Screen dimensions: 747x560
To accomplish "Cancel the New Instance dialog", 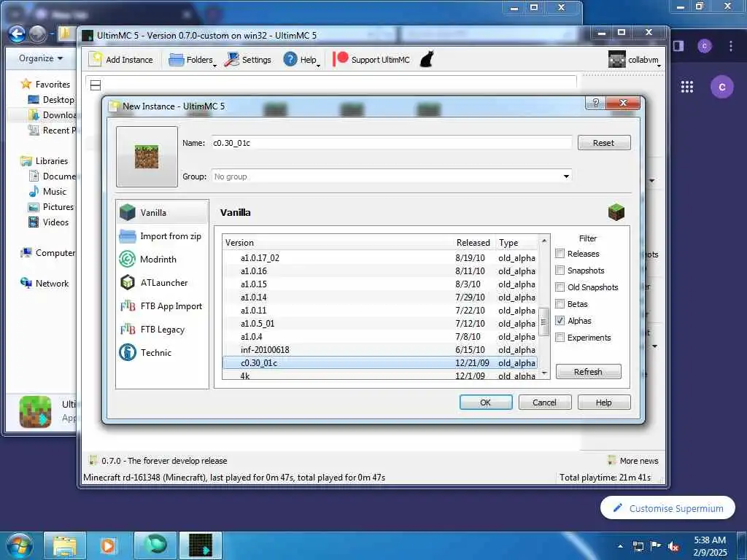I will coord(544,402).
